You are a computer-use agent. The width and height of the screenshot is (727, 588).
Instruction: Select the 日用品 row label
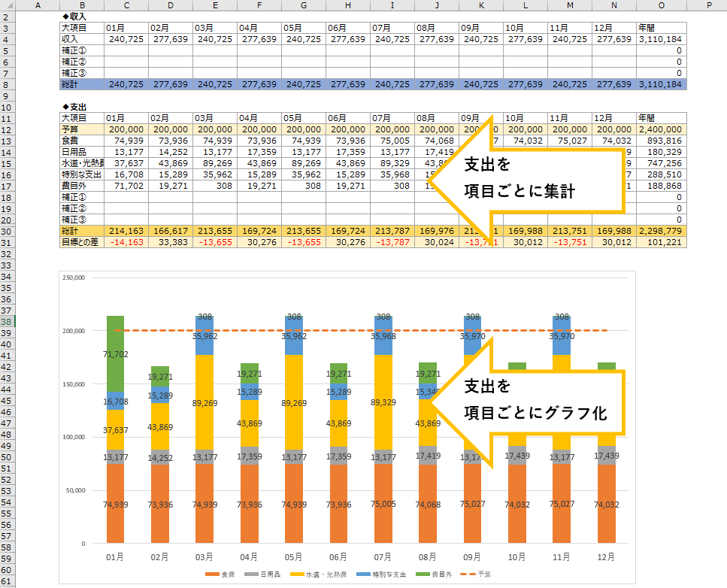coord(82,152)
